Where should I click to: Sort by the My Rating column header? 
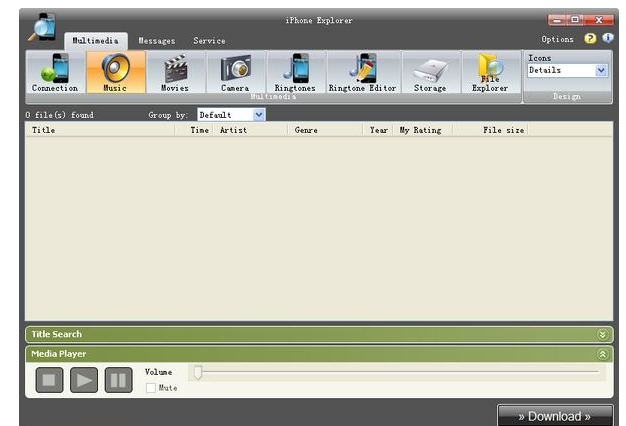pos(423,130)
